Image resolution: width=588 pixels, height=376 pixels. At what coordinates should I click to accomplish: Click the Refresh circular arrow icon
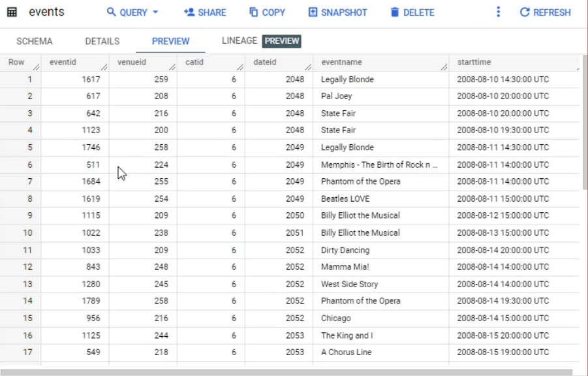pos(525,12)
